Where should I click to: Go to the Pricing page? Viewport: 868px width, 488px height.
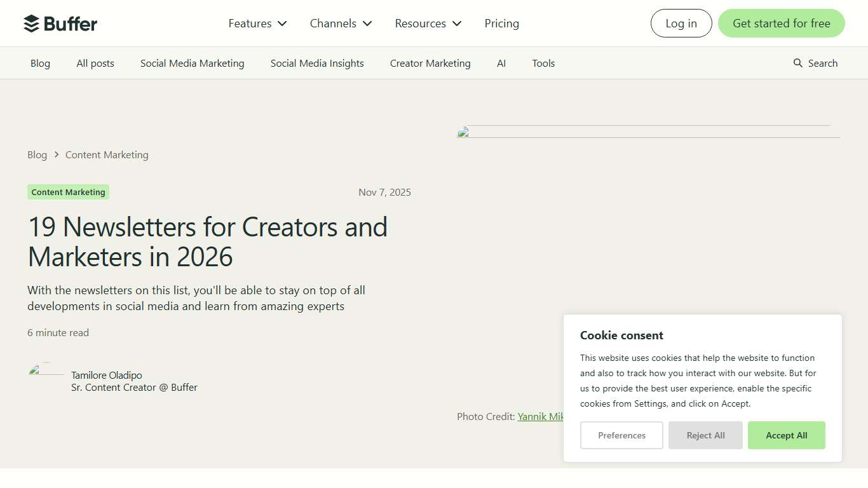coord(501,23)
